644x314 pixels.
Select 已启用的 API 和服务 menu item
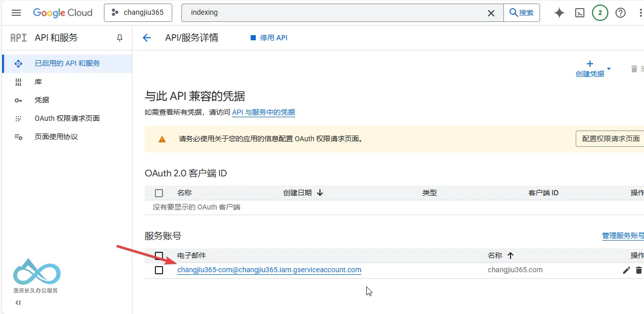(67, 64)
